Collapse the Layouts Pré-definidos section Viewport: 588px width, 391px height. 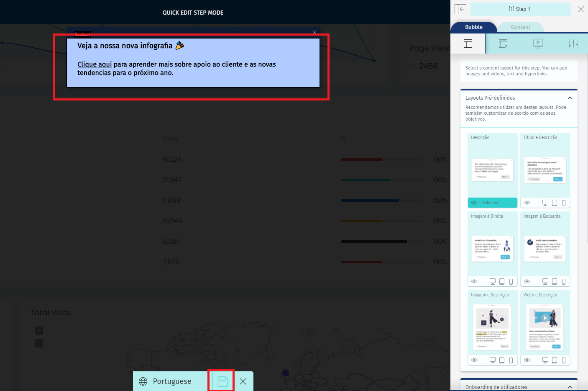[x=570, y=98]
